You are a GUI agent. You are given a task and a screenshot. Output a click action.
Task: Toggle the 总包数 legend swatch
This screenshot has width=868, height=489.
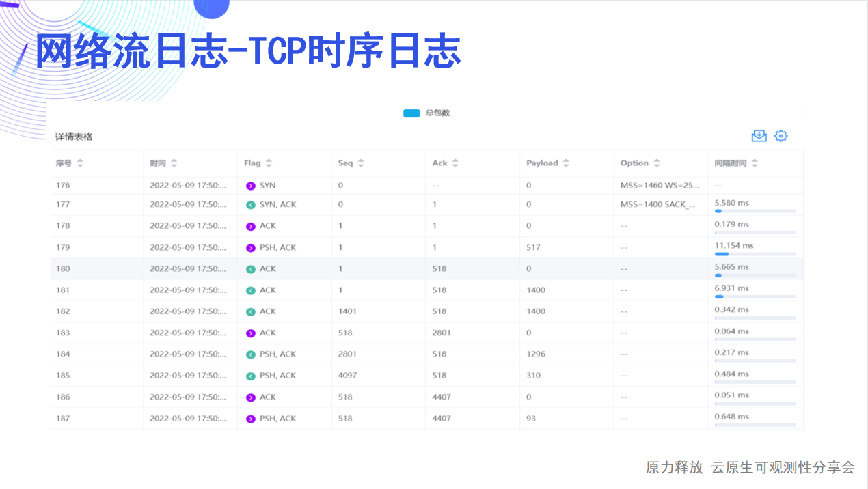point(411,113)
